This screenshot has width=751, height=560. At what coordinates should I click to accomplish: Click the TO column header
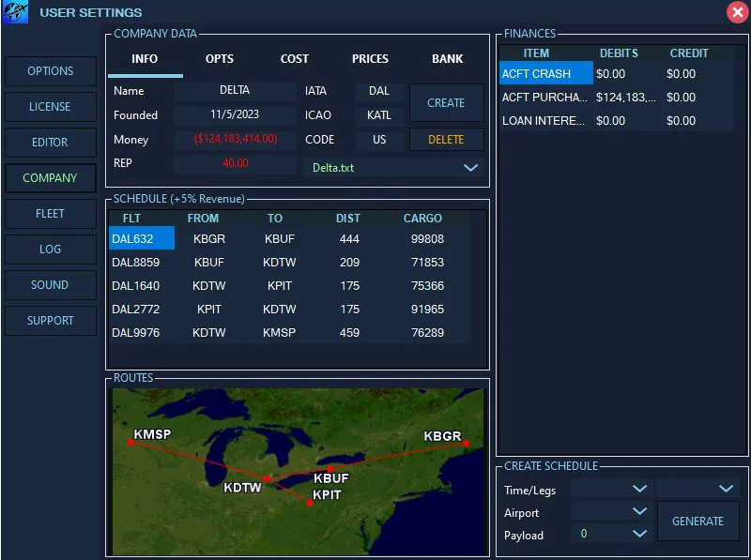click(x=275, y=219)
